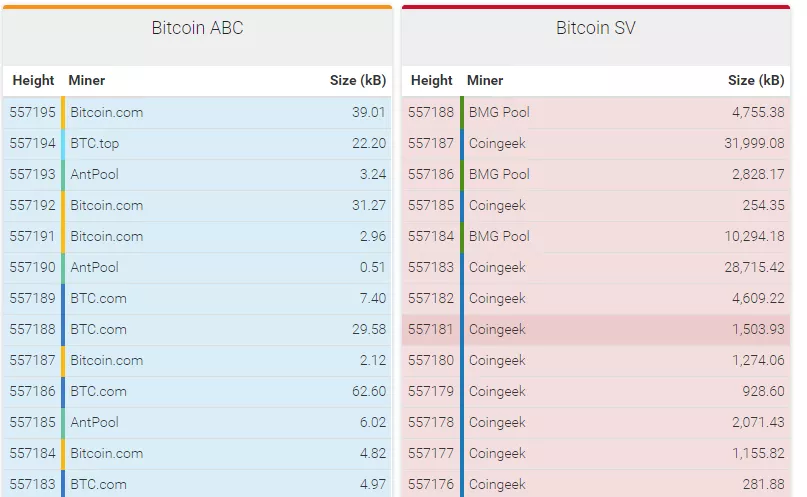Select AntPool block 557193 row

(197, 174)
